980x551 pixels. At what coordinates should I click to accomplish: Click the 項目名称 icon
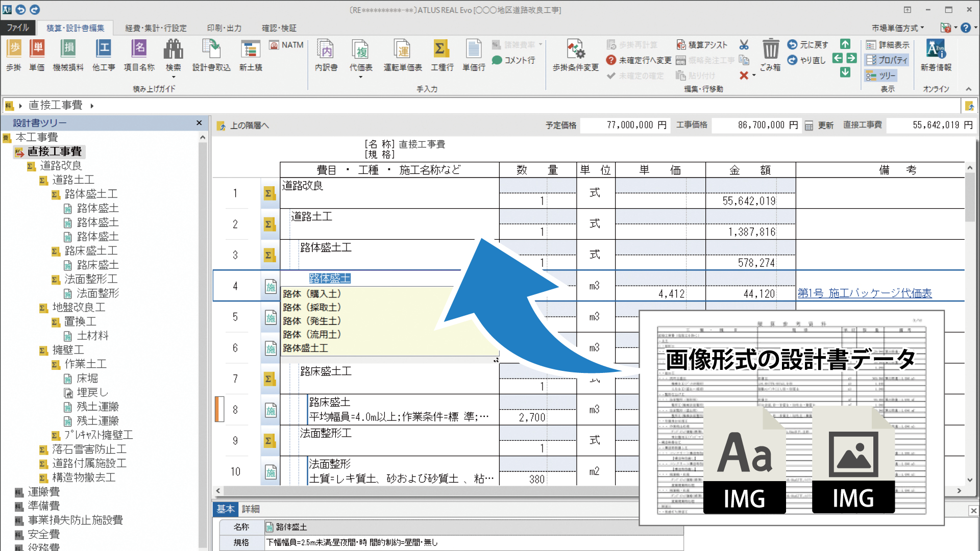click(x=139, y=55)
